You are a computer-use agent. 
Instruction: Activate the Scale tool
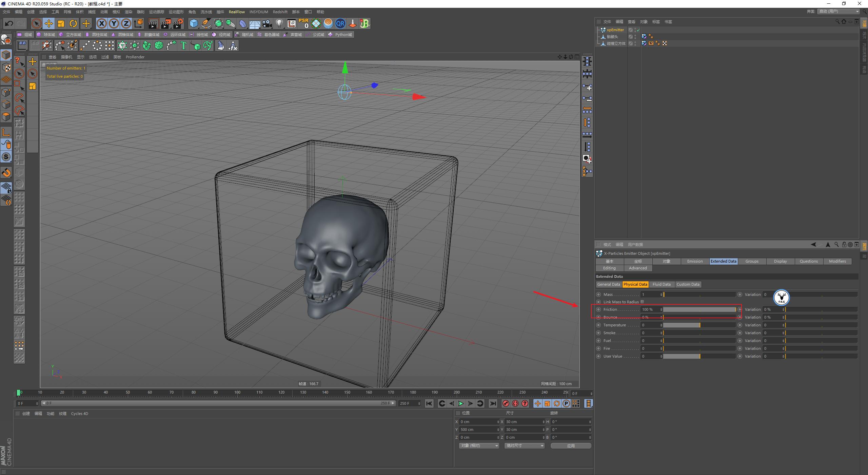(61, 23)
